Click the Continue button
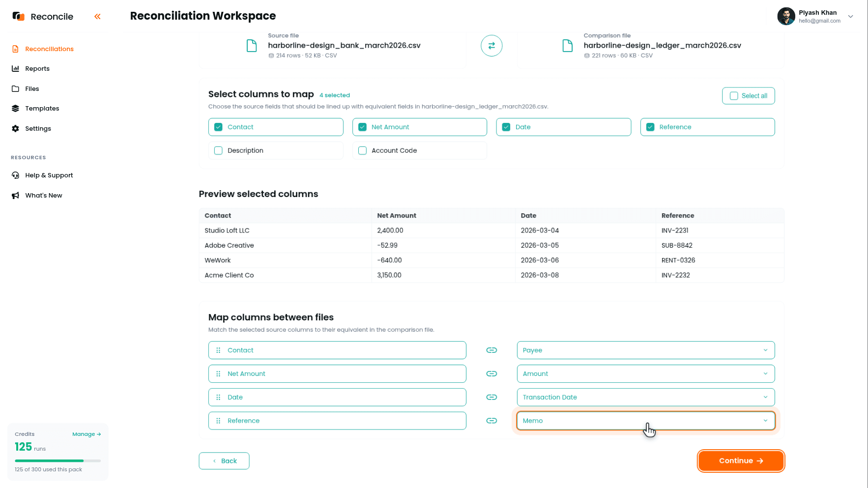The image size is (868, 488). [741, 460]
